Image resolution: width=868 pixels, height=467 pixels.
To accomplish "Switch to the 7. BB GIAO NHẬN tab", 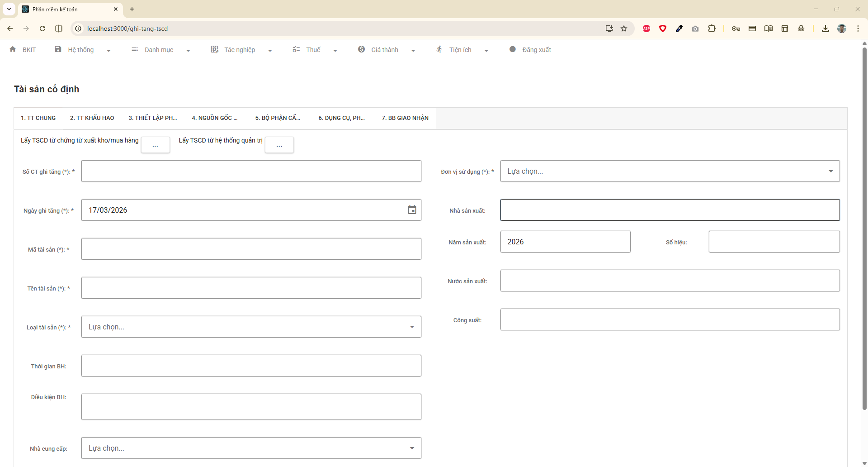I will point(405,118).
